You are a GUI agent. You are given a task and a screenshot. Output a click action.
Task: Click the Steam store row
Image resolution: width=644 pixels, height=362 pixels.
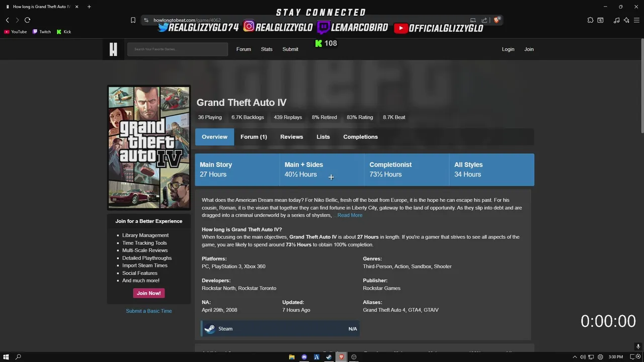click(x=280, y=329)
